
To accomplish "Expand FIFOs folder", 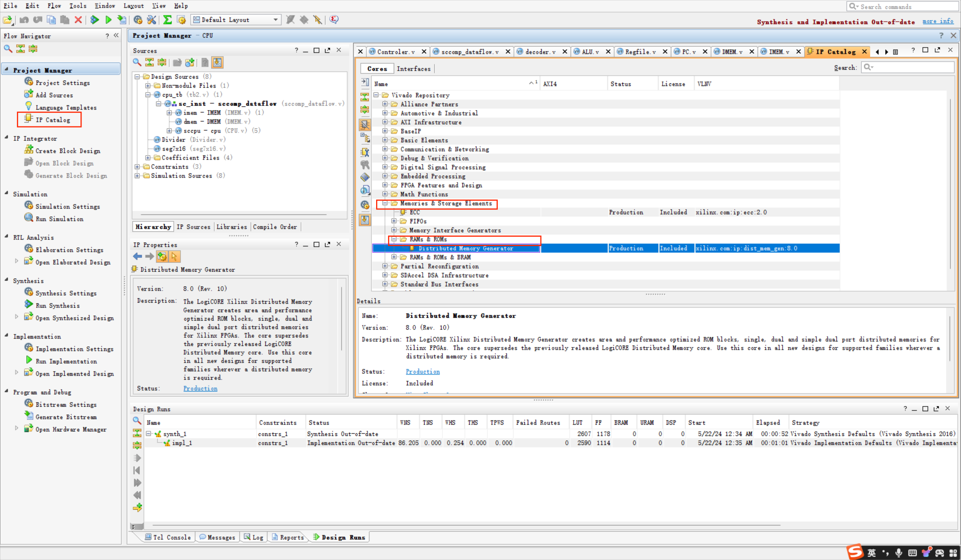I will coord(394,221).
